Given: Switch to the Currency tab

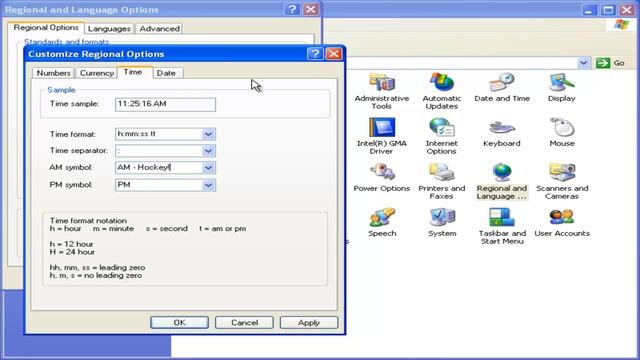Looking at the screenshot, I should tap(97, 73).
